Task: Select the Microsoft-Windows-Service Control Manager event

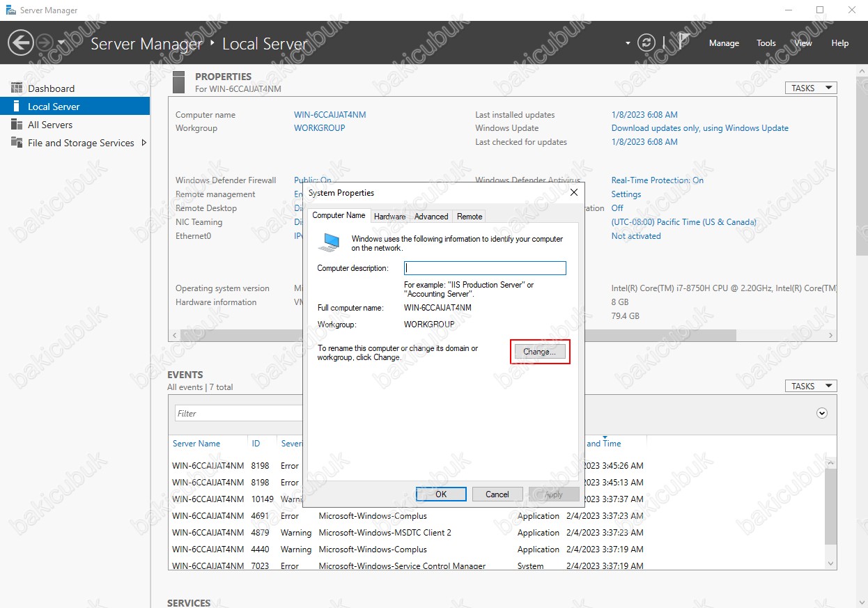Action: click(x=496, y=565)
